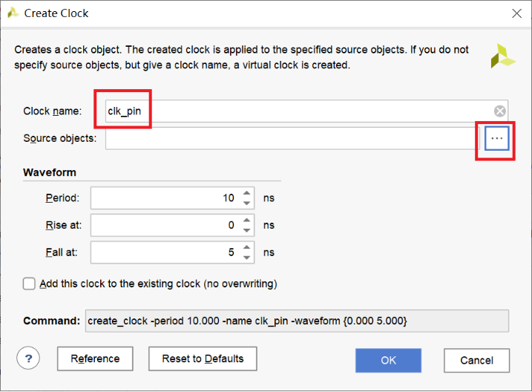This screenshot has height=392, width=532.
Task: Click the Xilinx logo in dialog
Action: tap(502, 56)
